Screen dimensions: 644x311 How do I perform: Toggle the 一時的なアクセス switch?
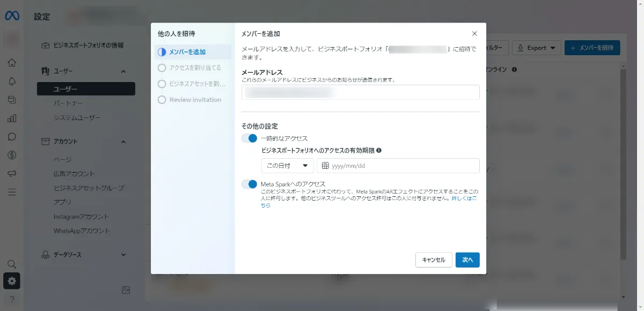(x=250, y=138)
